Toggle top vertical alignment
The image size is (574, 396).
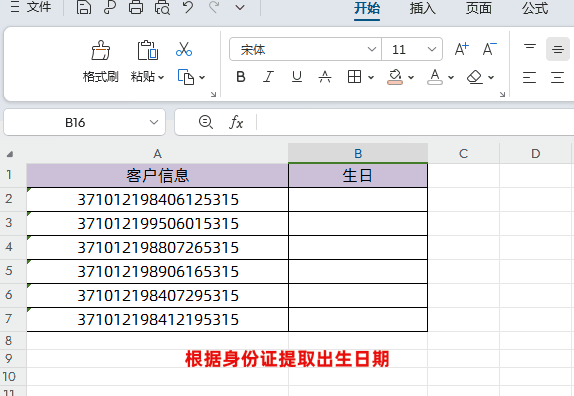530,49
